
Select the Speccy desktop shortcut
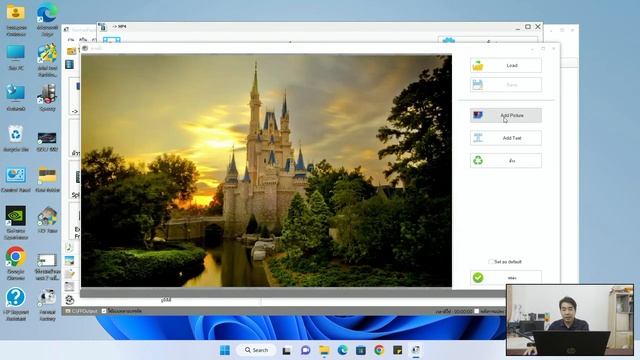point(47,98)
